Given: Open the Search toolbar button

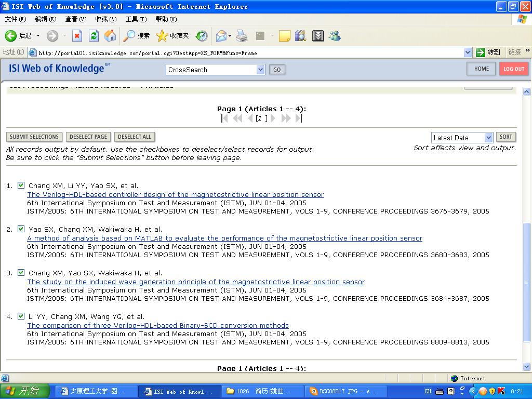Looking at the screenshot, I should [137, 36].
